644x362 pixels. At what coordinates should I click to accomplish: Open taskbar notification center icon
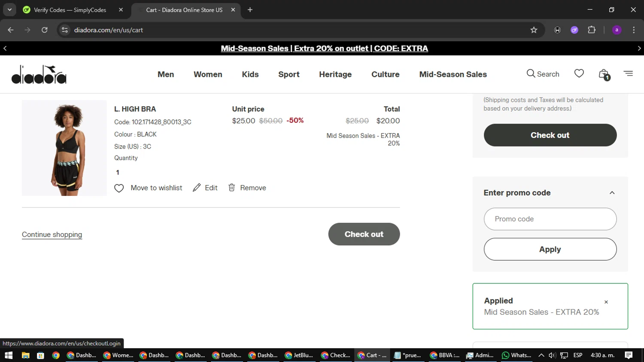629,355
